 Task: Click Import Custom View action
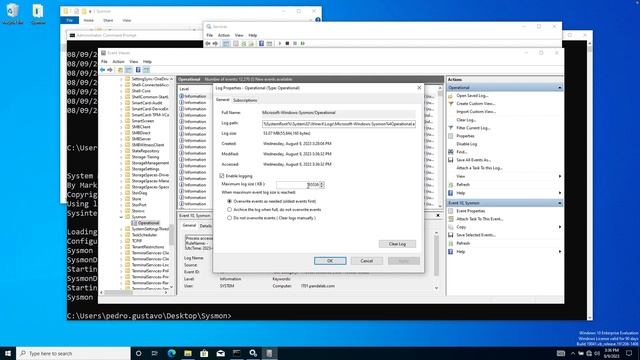coord(476,111)
